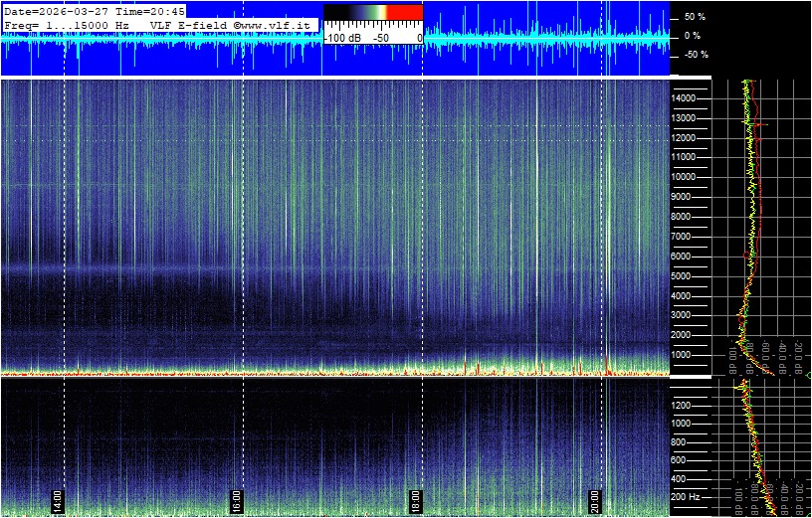The image size is (812, 518).
Task: Click the red color segment of the scale
Action: (x=405, y=12)
